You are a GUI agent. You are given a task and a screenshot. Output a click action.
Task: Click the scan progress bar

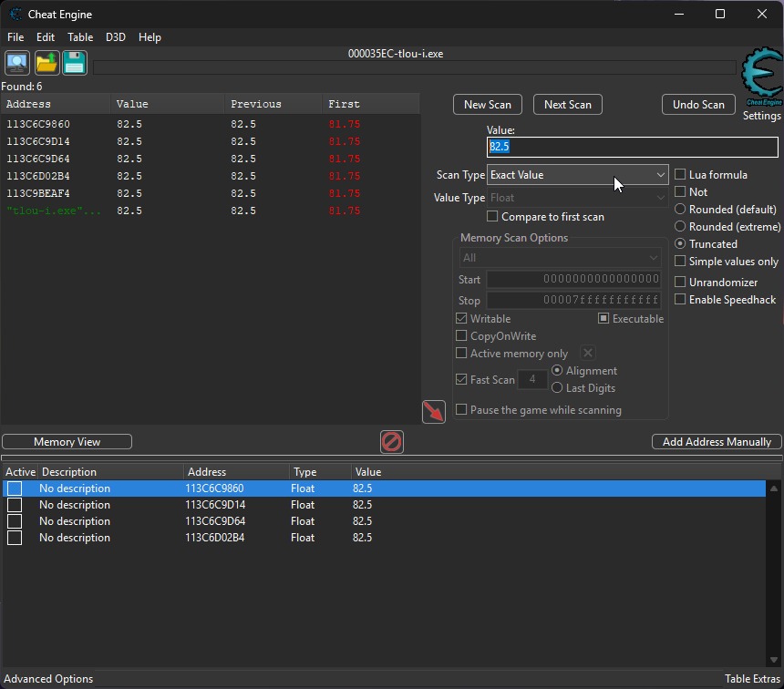[x=415, y=68]
